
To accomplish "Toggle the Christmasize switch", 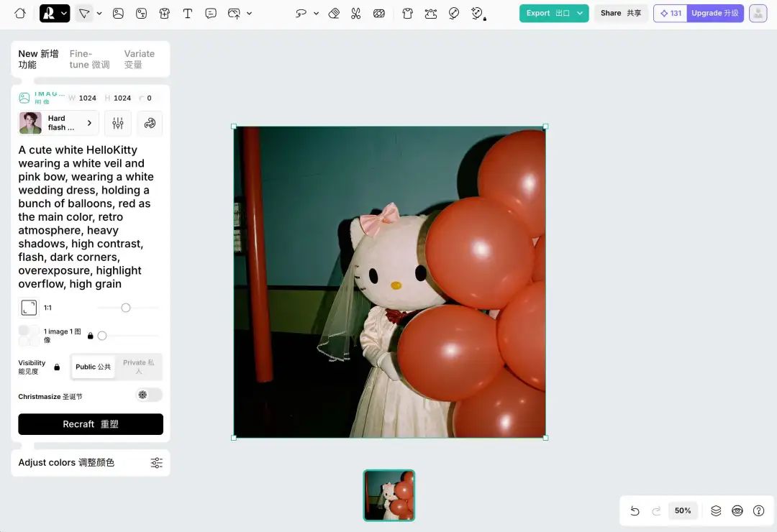I will click(149, 395).
